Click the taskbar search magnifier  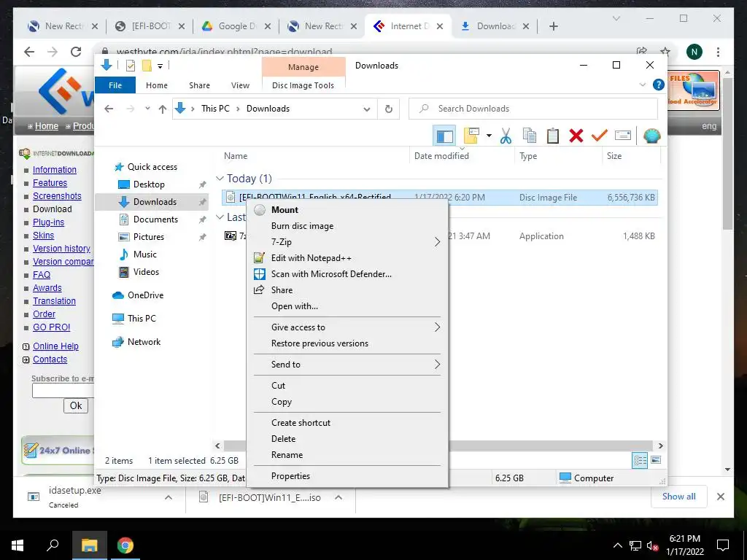click(x=53, y=545)
